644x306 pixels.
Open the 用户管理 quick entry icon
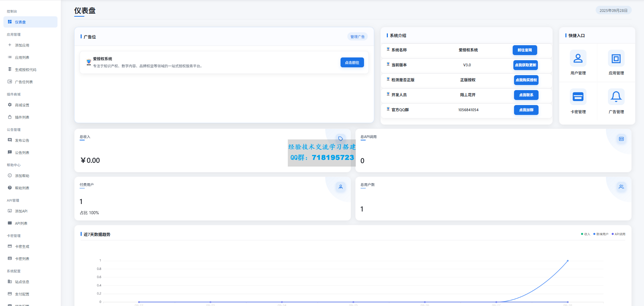(578, 58)
